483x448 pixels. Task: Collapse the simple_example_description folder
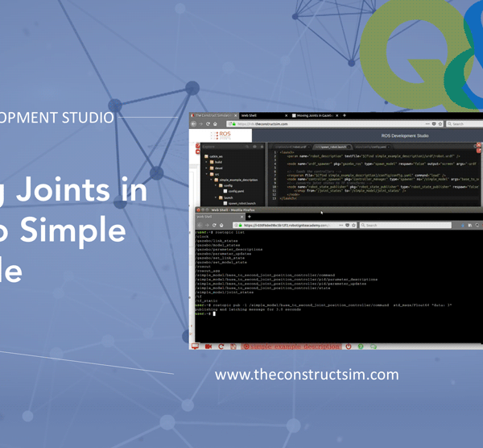pyautogui.click(x=212, y=180)
